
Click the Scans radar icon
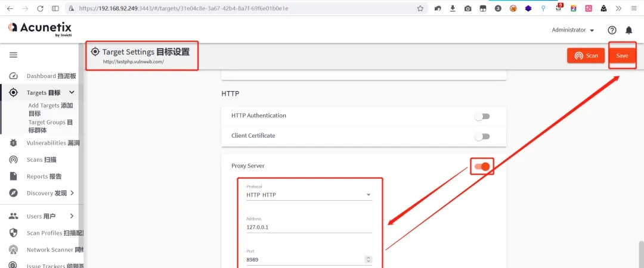(x=14, y=160)
